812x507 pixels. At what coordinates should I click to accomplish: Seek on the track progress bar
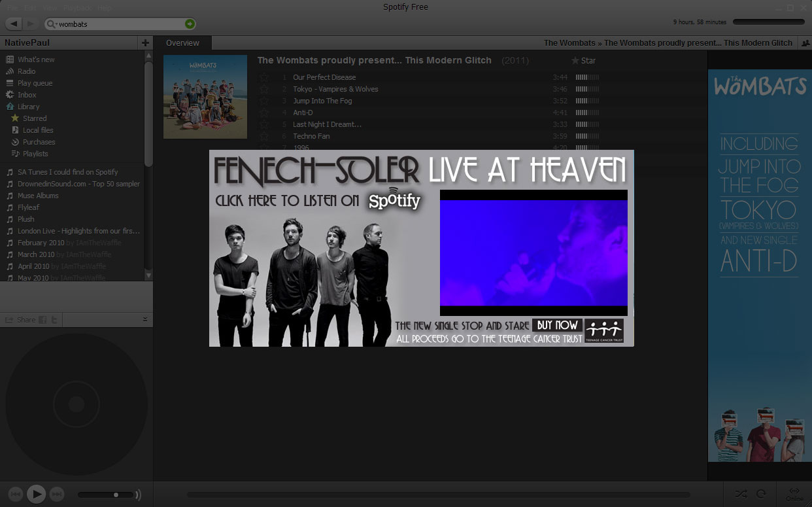pos(438,495)
